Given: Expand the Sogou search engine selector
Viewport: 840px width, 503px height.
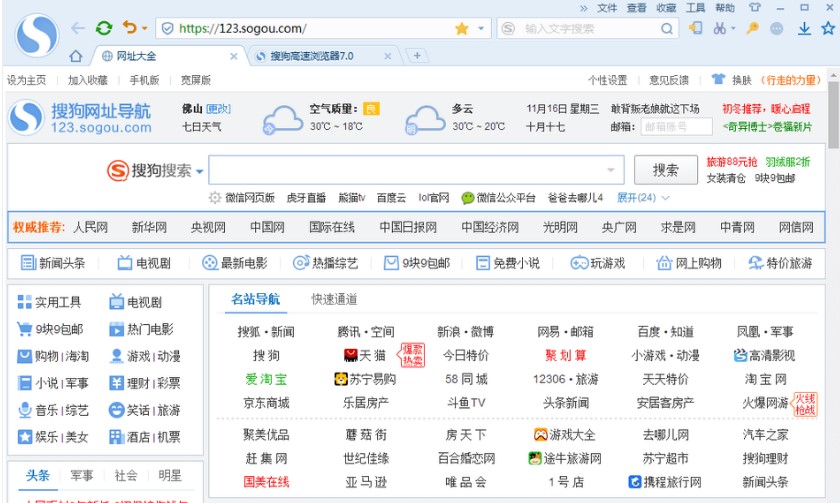Looking at the screenshot, I should click(199, 171).
